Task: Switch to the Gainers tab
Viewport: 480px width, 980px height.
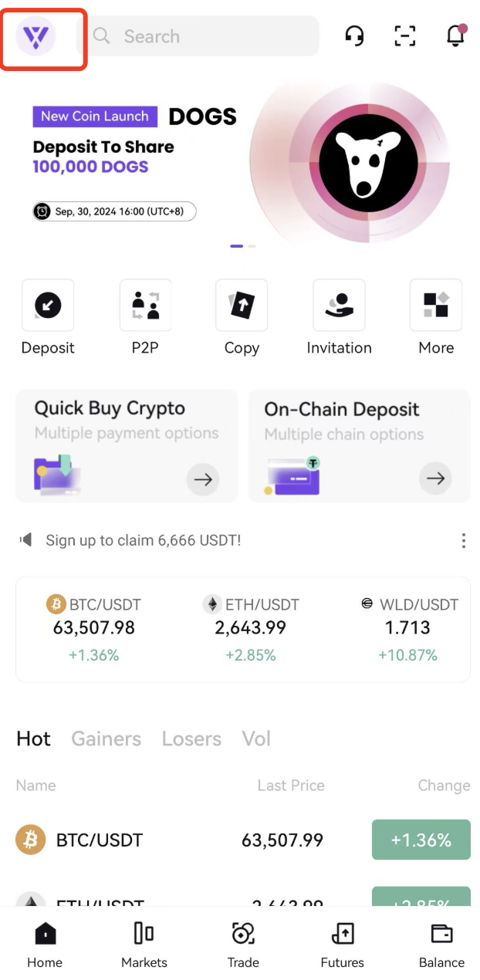Action: (106, 738)
